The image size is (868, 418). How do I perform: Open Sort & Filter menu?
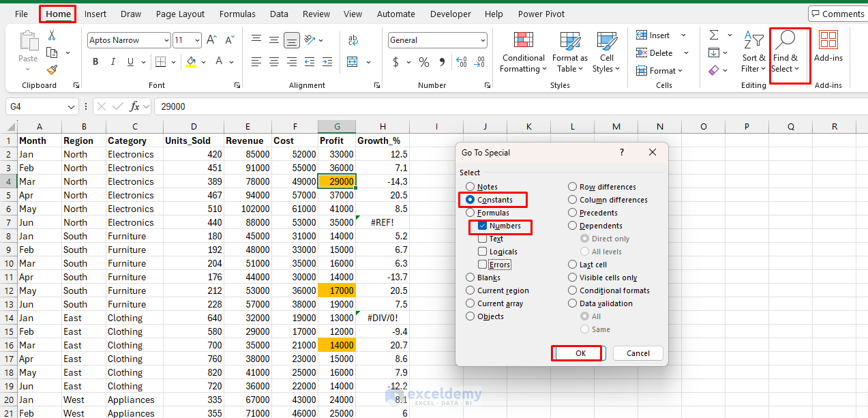tap(753, 53)
